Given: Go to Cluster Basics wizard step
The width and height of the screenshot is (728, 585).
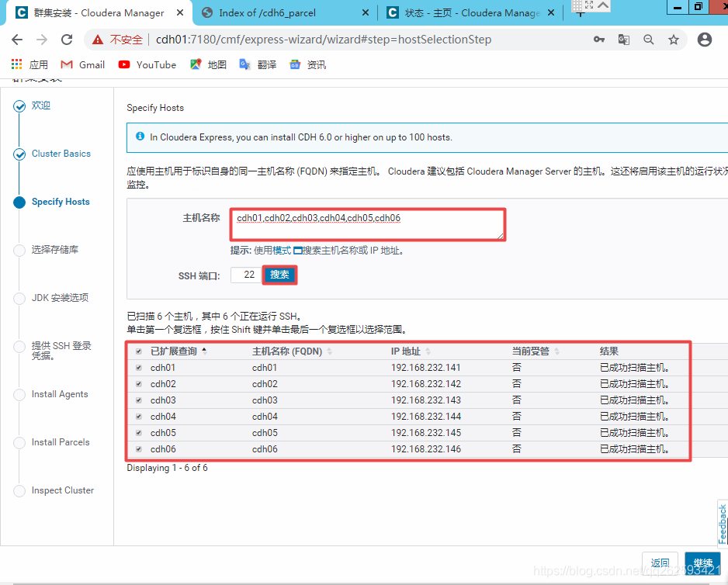Looking at the screenshot, I should click(x=61, y=154).
